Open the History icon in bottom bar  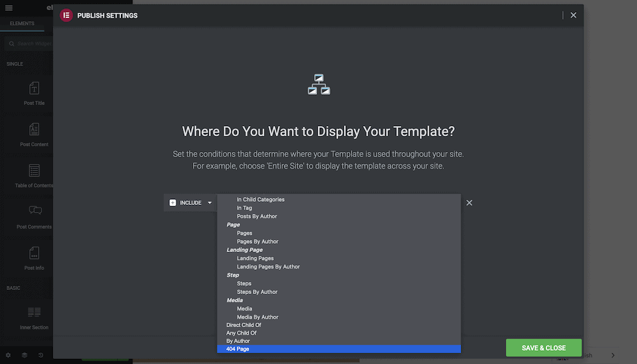click(x=41, y=355)
